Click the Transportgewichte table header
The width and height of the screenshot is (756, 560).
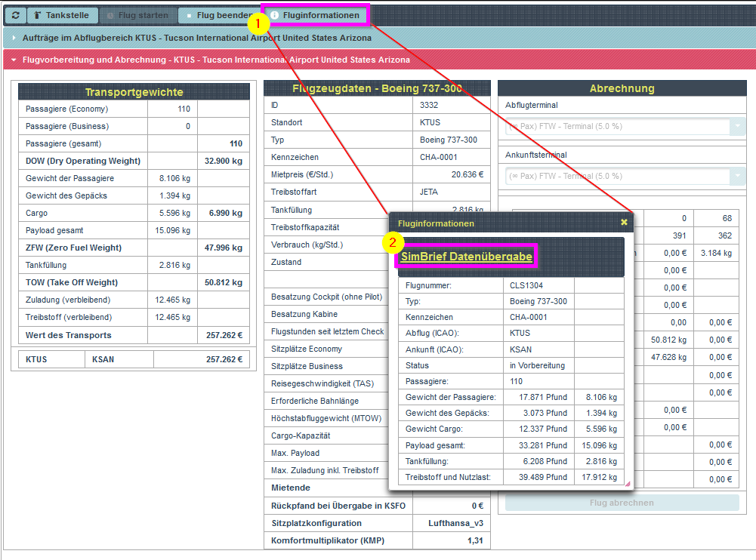(134, 92)
